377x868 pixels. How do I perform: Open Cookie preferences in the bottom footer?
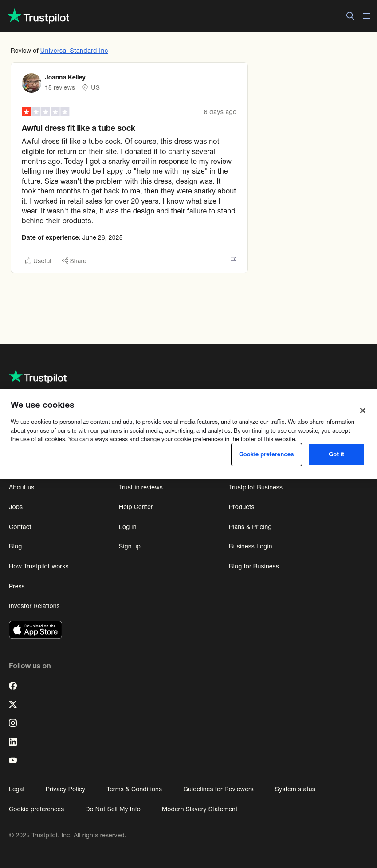36,809
